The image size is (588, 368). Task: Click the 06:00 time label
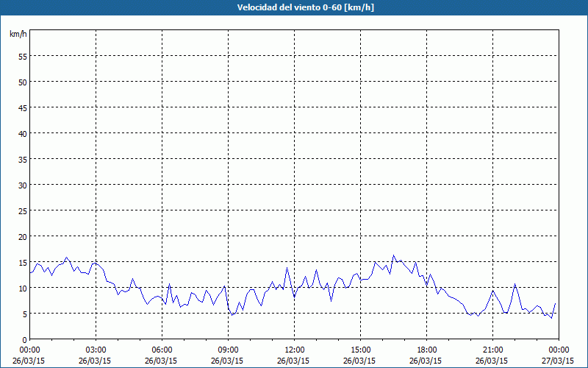point(162,350)
